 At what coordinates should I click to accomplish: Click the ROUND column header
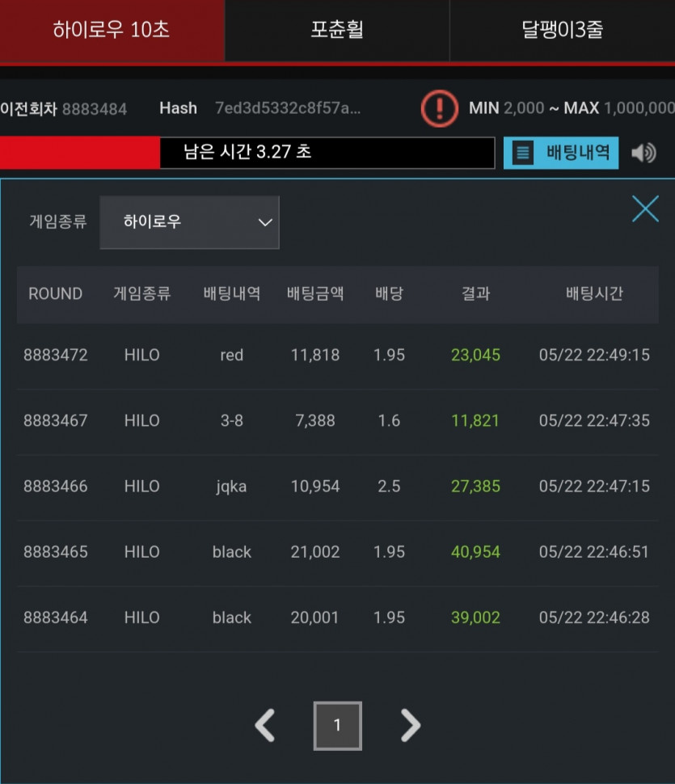tap(56, 293)
